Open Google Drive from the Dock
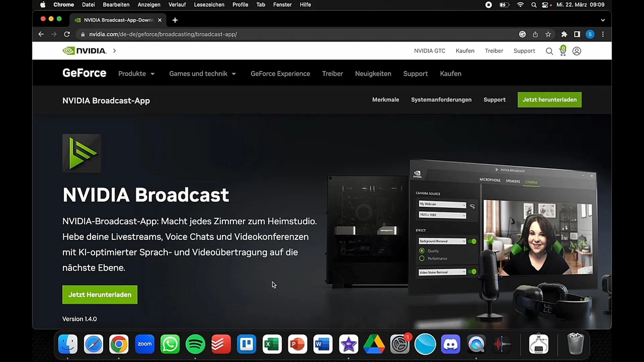Viewport: 644px width, 362px height. 374,344
